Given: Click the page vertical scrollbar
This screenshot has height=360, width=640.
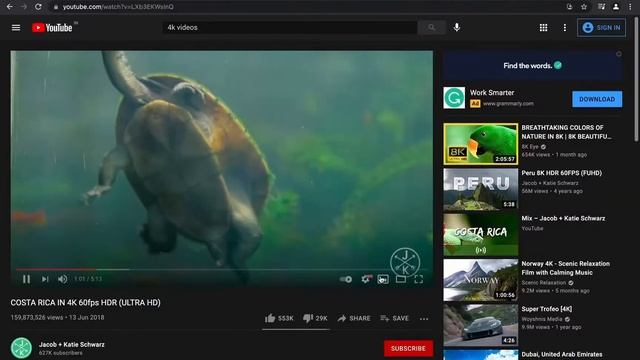Looking at the screenshot, I should [636, 79].
